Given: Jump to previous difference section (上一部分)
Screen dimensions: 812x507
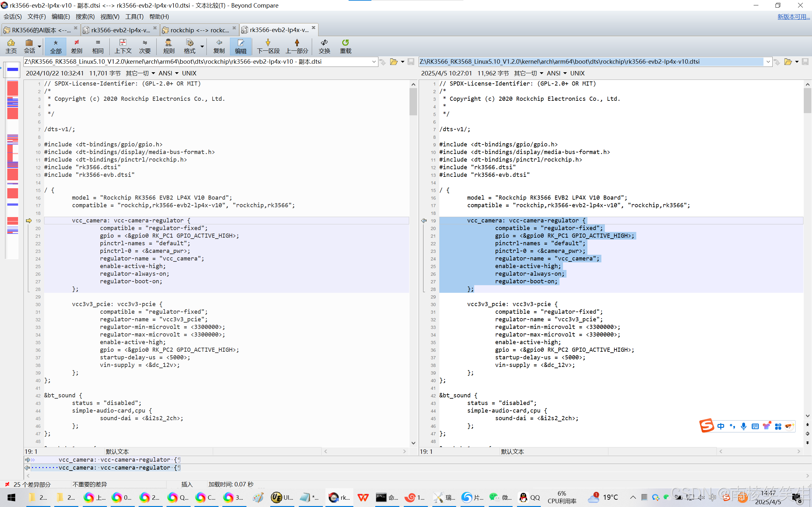Looking at the screenshot, I should [297, 46].
